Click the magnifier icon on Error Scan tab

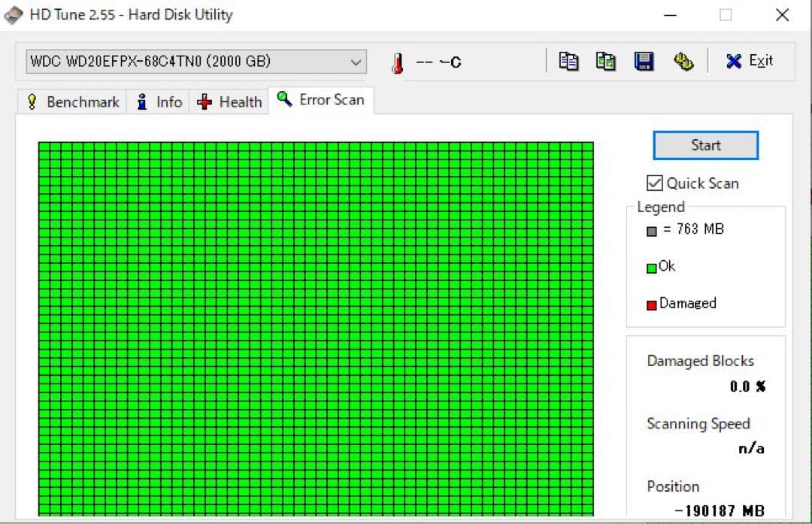click(x=284, y=98)
